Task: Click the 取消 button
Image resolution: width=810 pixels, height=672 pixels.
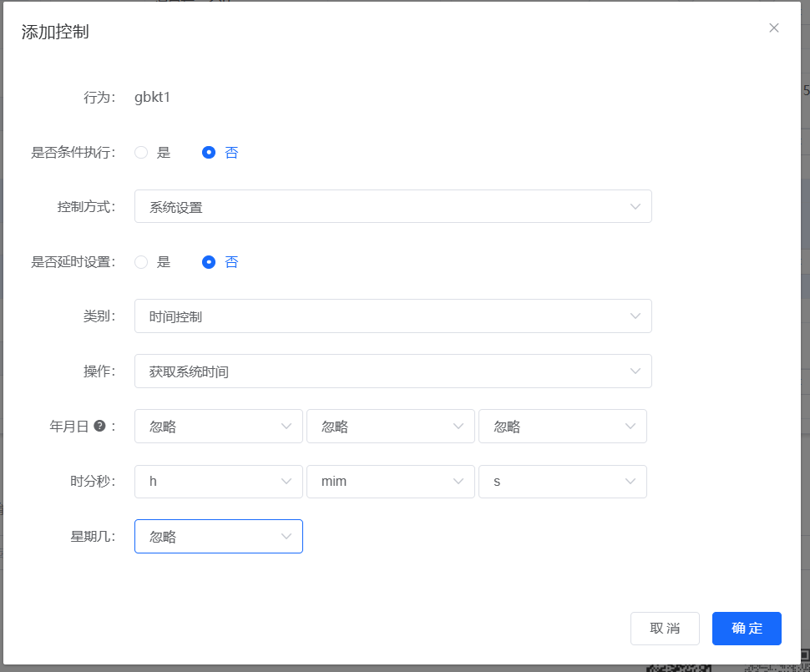Action: tap(665, 629)
